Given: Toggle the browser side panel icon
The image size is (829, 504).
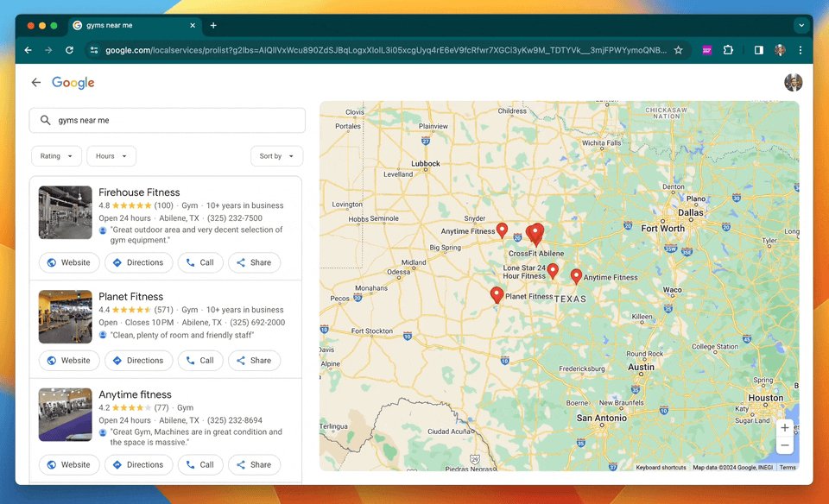Looking at the screenshot, I should [759, 50].
